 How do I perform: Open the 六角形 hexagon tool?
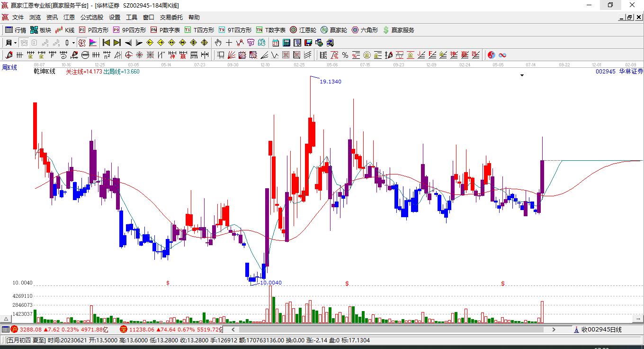[365, 30]
